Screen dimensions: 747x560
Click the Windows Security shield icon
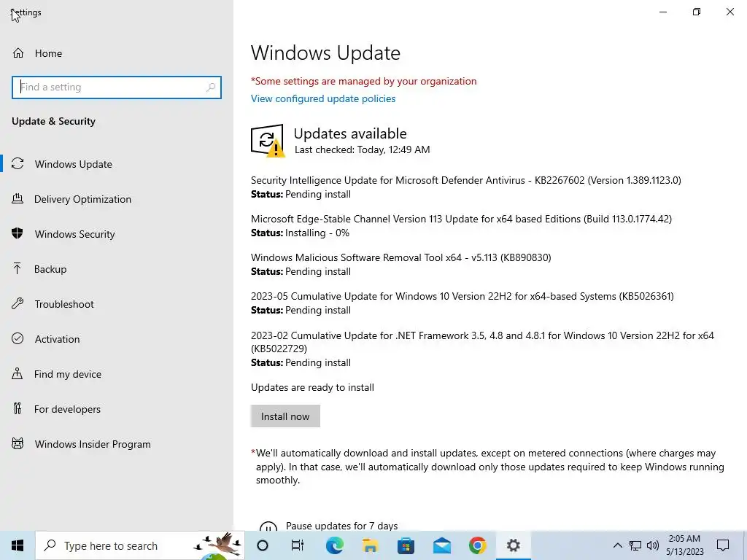click(x=18, y=234)
